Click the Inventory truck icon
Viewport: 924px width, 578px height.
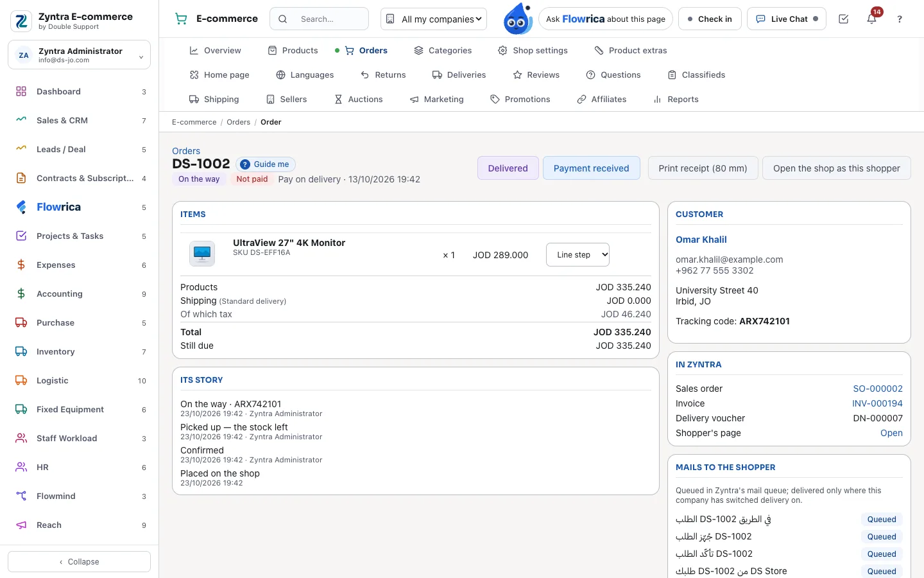pos(21,351)
